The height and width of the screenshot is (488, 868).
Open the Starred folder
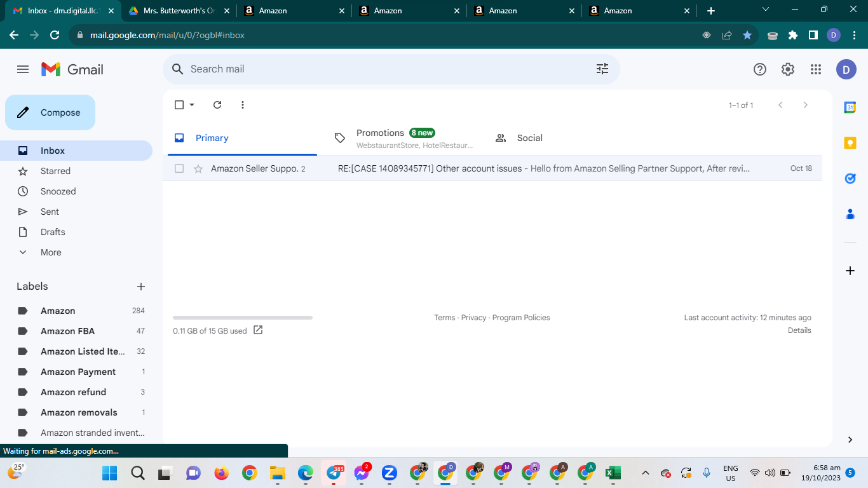(76, 171)
